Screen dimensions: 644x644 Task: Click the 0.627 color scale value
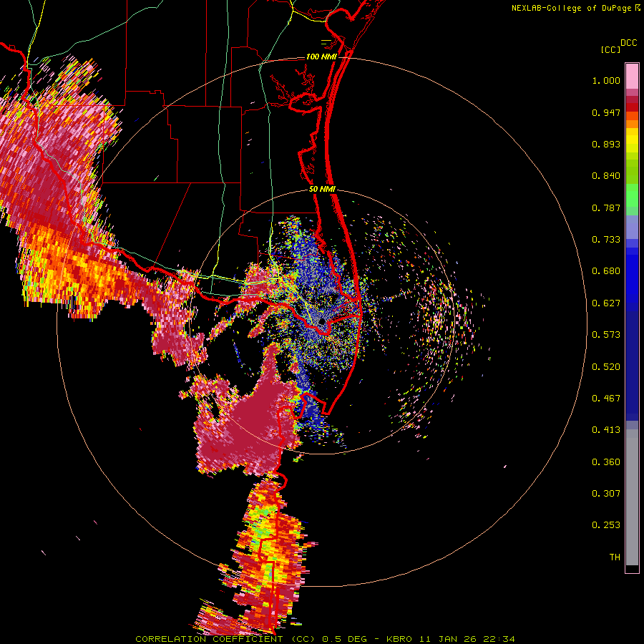click(606, 303)
